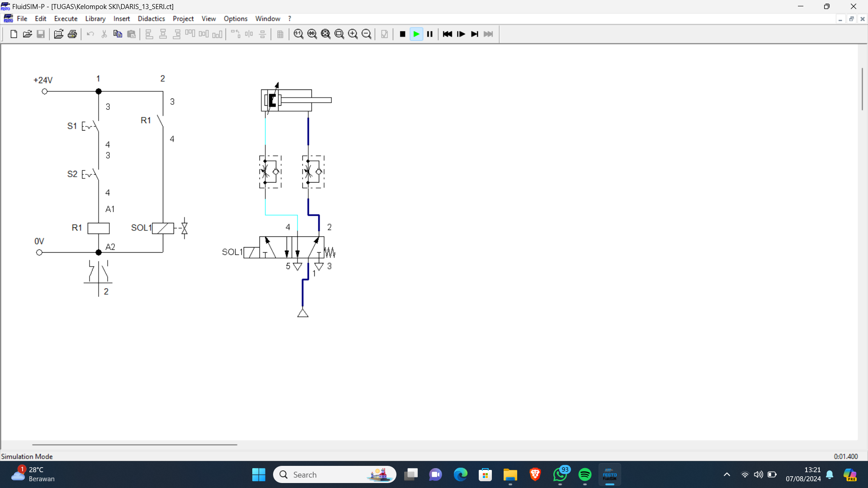This screenshot has width=868, height=488.
Task: Click the Stop simulation button
Action: pyautogui.click(x=402, y=34)
